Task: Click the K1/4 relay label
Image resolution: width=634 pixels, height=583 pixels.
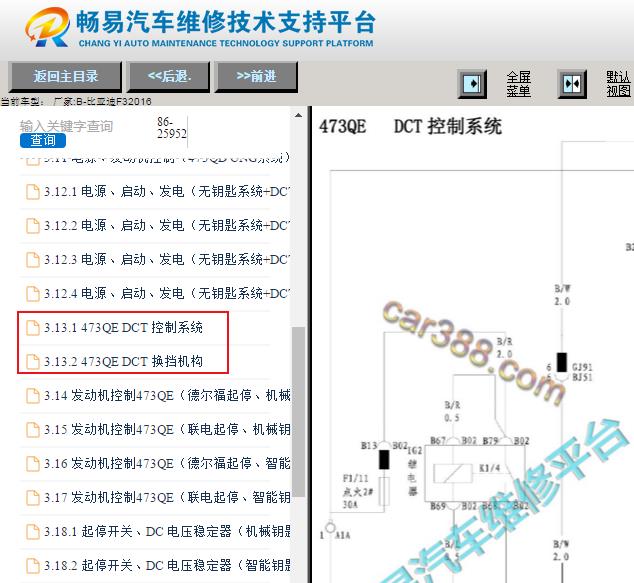Action: click(489, 468)
